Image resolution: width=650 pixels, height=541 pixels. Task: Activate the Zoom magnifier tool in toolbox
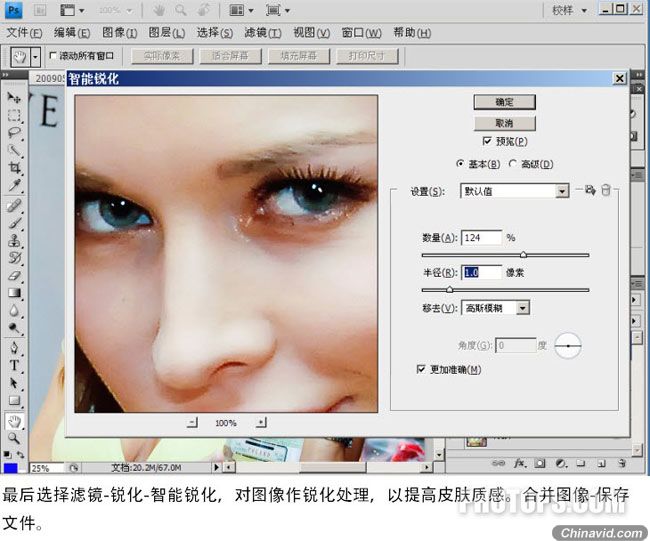pos(14,437)
